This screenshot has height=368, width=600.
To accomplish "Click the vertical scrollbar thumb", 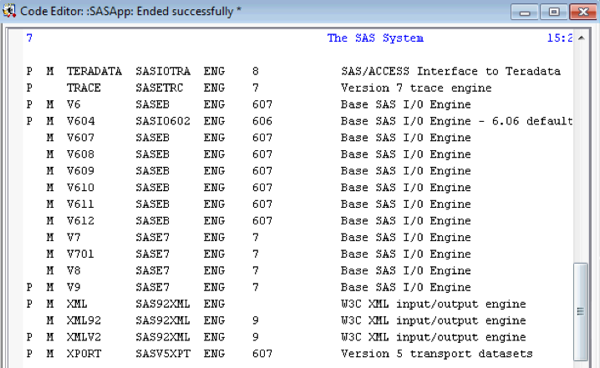I will click(580, 311).
